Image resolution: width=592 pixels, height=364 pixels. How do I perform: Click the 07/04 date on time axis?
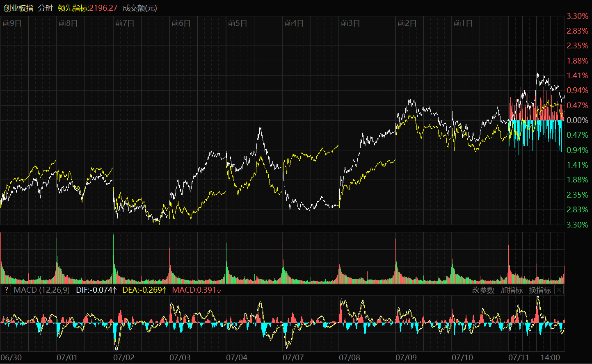pos(237,358)
